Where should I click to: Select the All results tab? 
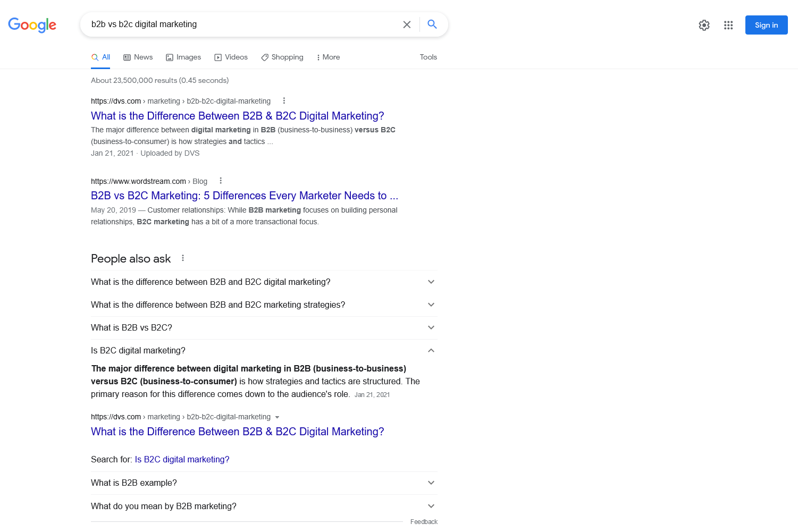click(100, 57)
